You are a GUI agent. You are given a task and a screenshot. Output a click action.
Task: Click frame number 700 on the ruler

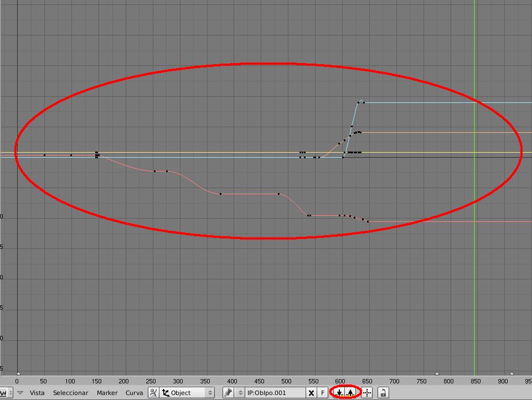tap(394, 381)
